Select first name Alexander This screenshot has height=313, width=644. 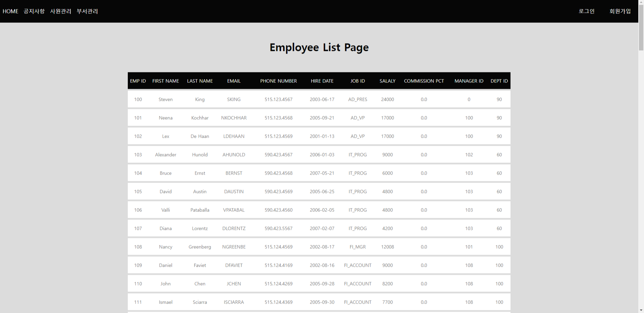[x=166, y=154]
